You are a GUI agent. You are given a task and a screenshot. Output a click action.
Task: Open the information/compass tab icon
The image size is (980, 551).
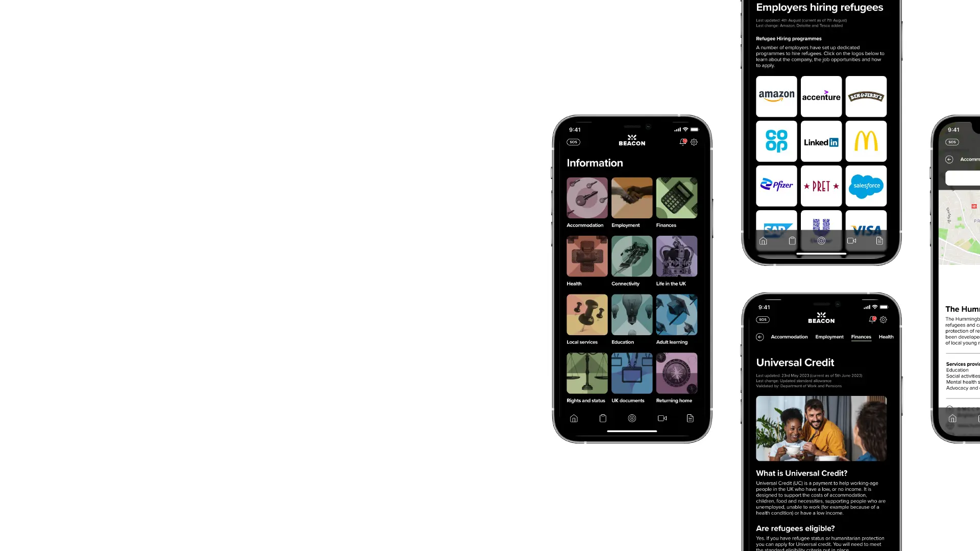pyautogui.click(x=631, y=418)
